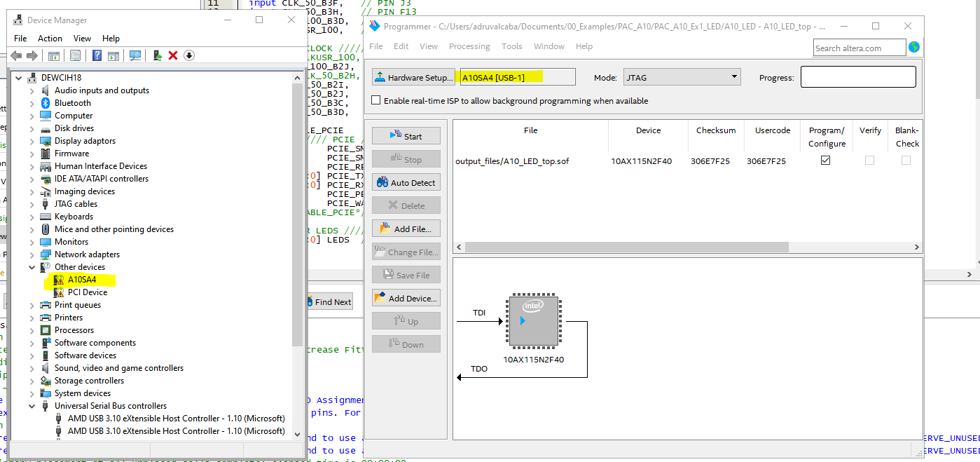980x462 pixels.
Task: Open JTAG Mode dropdown
Action: pyautogui.click(x=682, y=77)
